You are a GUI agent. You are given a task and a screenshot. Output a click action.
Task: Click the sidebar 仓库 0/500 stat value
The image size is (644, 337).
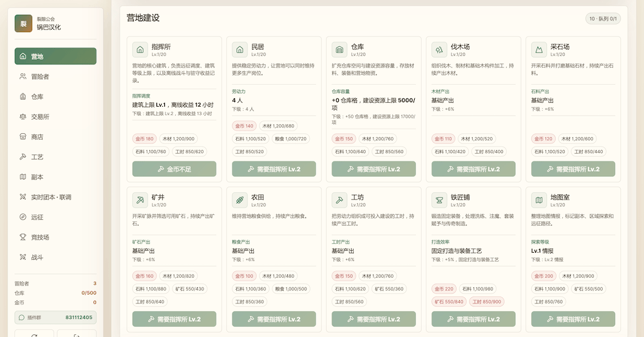pyautogui.click(x=89, y=293)
